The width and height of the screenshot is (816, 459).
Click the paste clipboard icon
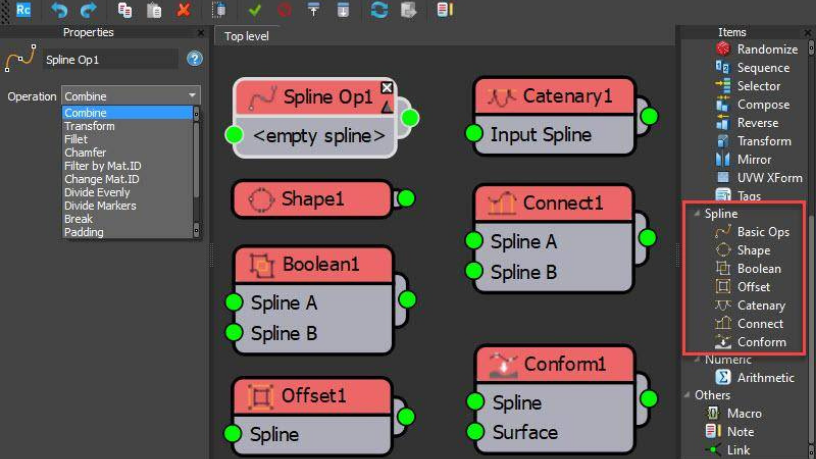[154, 10]
